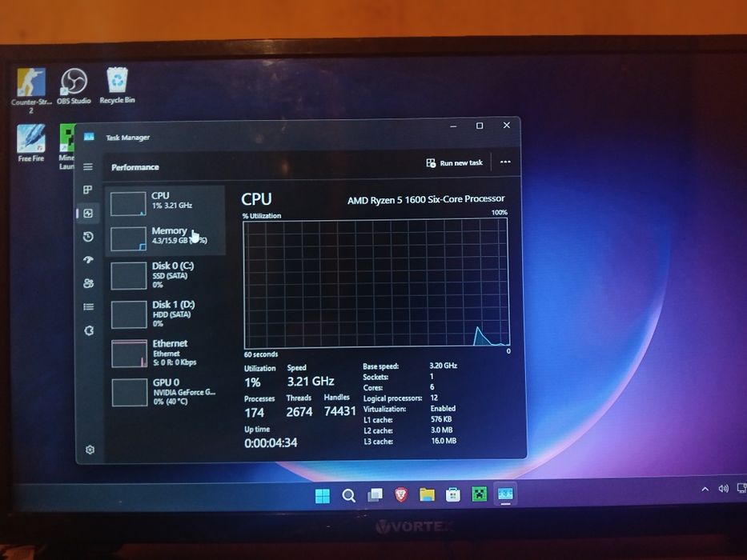Open File Explorer from taskbar

click(x=427, y=494)
